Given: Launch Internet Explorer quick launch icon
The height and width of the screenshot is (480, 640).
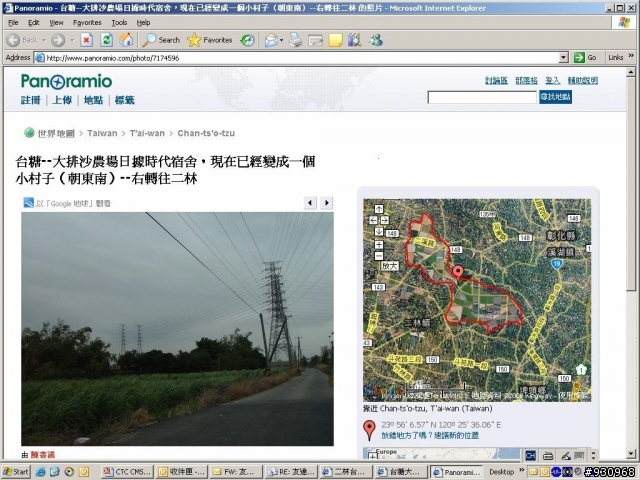Looking at the screenshot, I should [40, 472].
